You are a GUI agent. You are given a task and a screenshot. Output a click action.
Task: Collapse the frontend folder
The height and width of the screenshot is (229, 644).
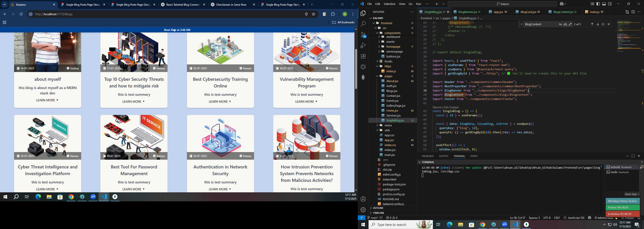click(x=374, y=23)
